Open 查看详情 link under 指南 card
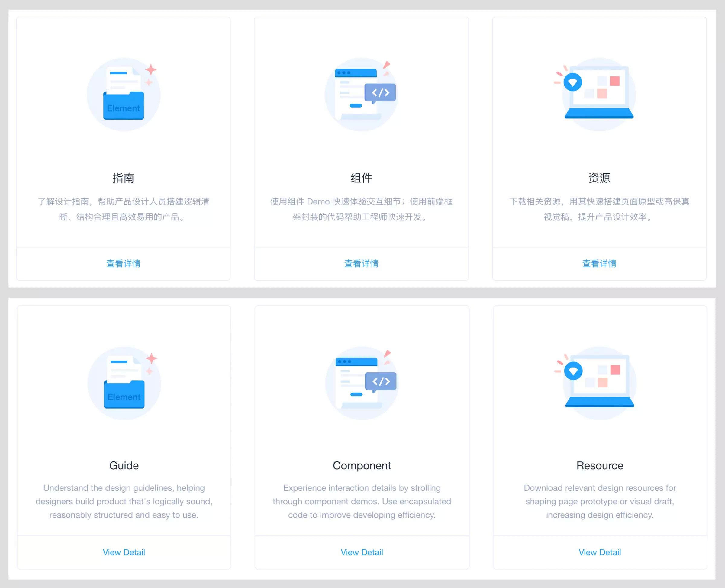The image size is (725, 588). (x=123, y=264)
